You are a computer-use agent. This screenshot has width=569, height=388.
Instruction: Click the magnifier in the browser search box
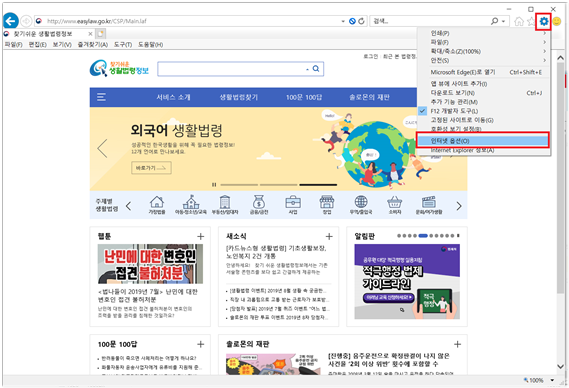click(494, 21)
